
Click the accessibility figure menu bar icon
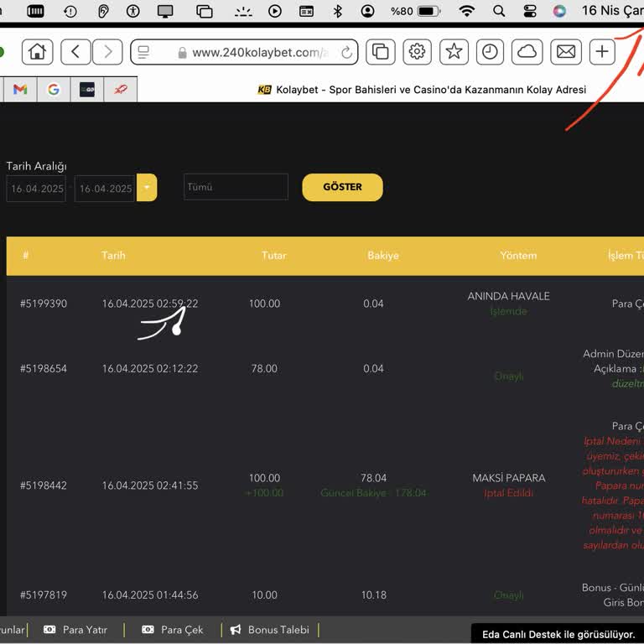coord(133,11)
